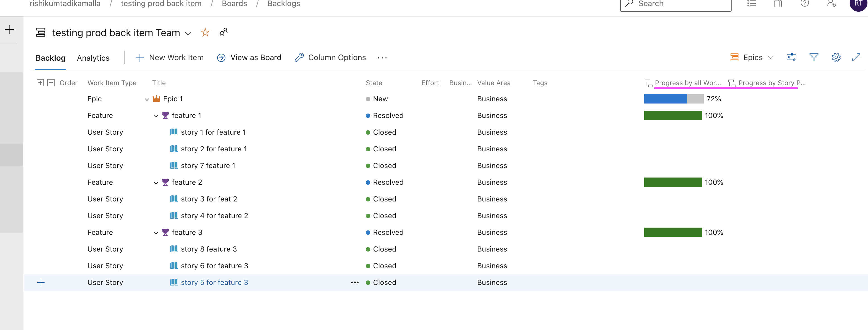The image size is (868, 330).
Task: Open team members icon beside star
Action: (x=223, y=32)
